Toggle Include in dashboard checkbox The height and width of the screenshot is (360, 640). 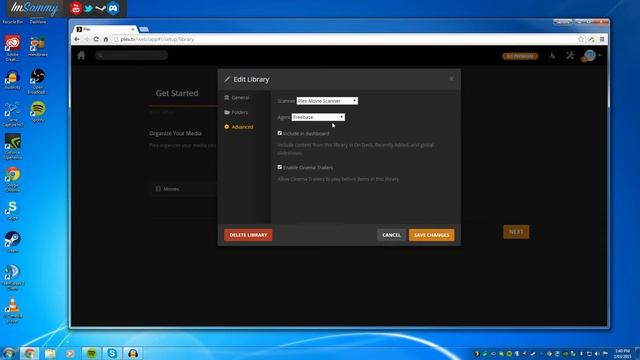pos(280,133)
